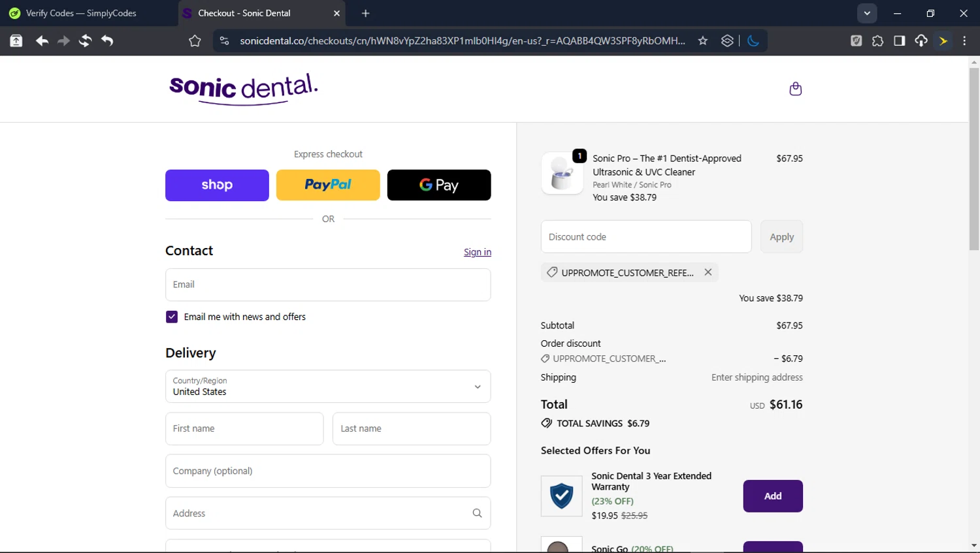Focus the Email input field

point(328,285)
